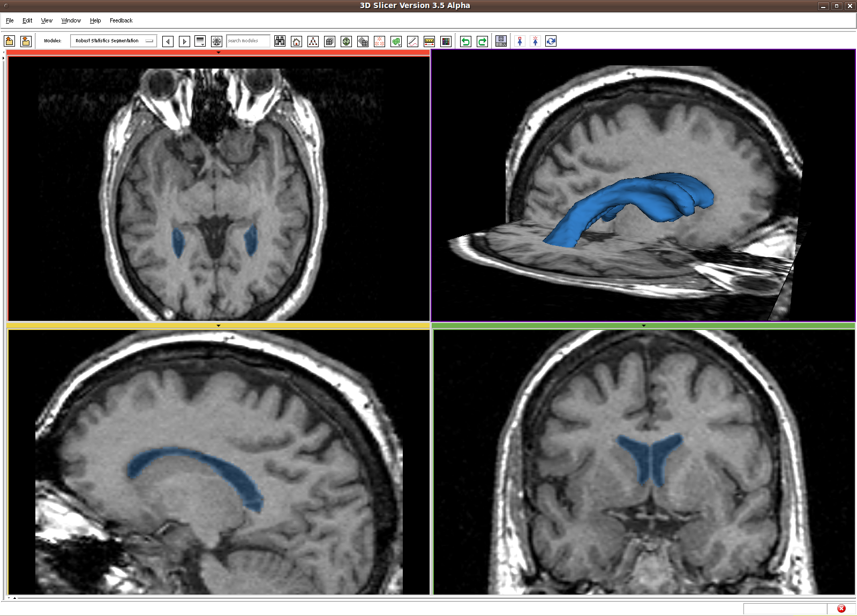Open the Models module icon
Viewport: 857px width, 616px height.
[x=346, y=41]
